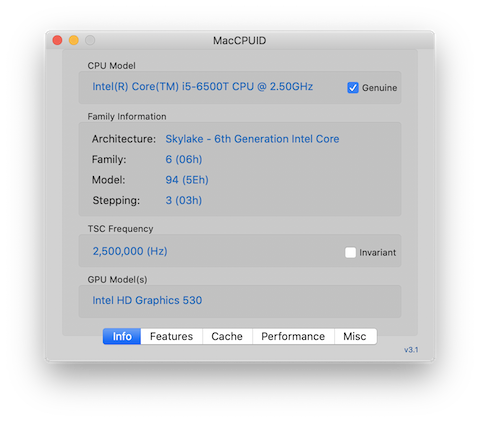Screen dimensions: 480x422
Task: Click the Skylake architecture value
Action: [252, 139]
